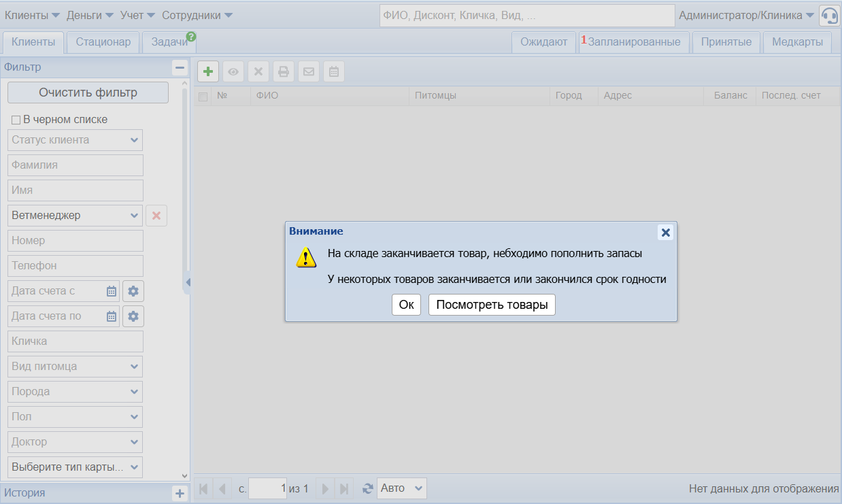Click the refresh icon in pagination bar

pyautogui.click(x=368, y=488)
